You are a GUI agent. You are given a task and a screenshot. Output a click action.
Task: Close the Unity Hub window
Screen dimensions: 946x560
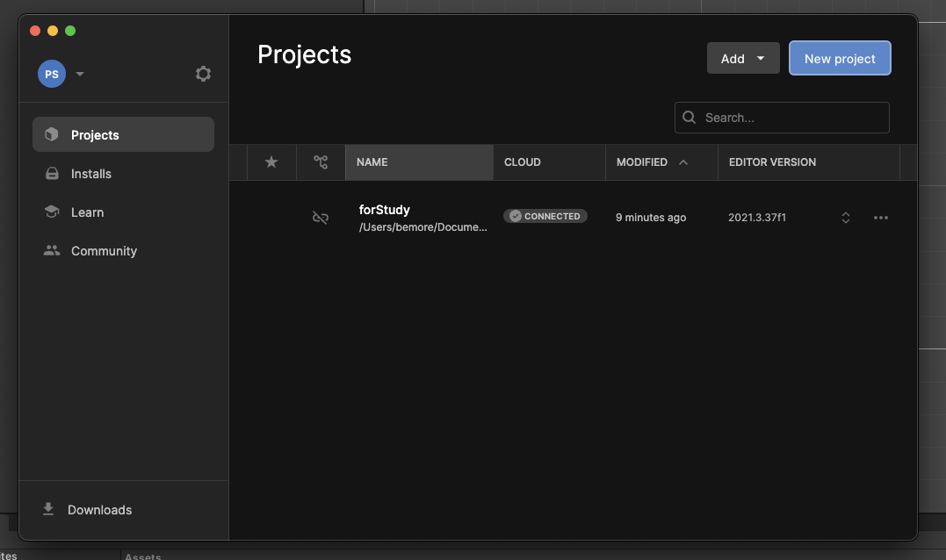(x=35, y=31)
